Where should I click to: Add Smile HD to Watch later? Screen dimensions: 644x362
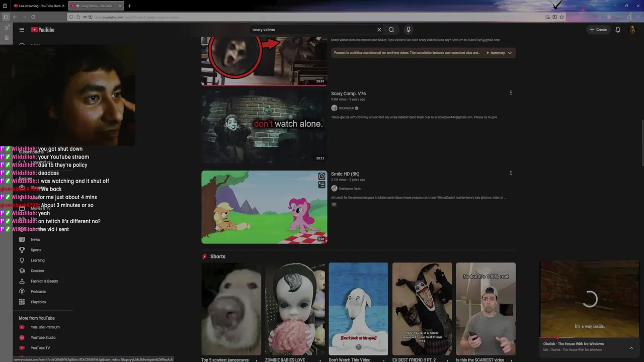coord(321,176)
